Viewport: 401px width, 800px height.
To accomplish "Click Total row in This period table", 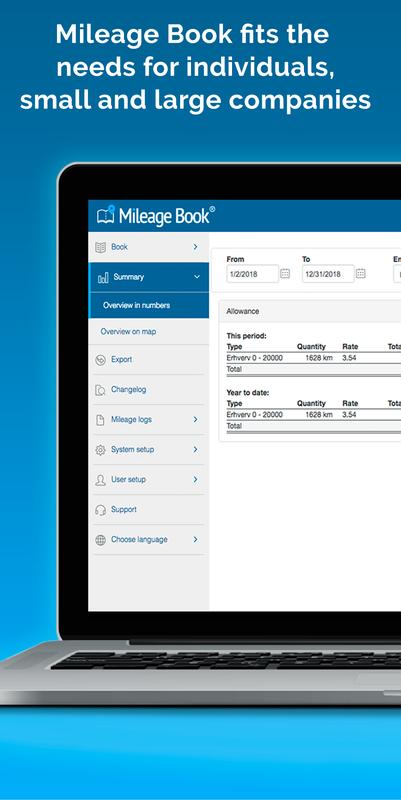I will tap(313, 369).
